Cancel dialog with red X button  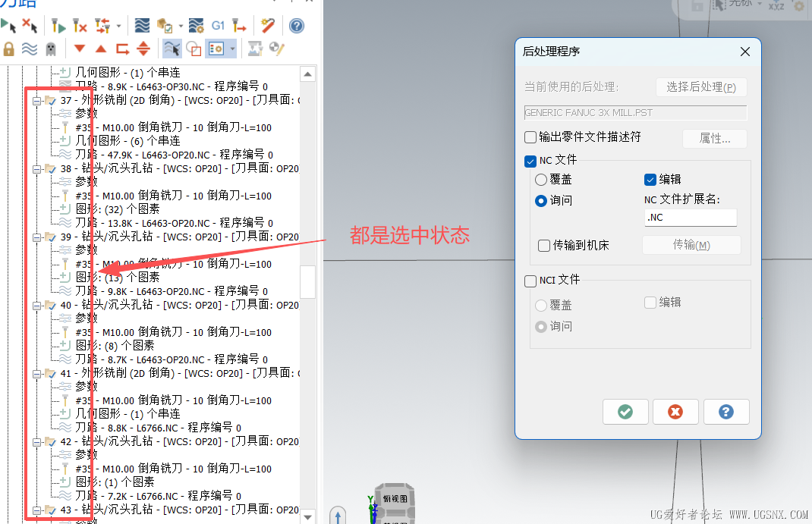tap(675, 412)
